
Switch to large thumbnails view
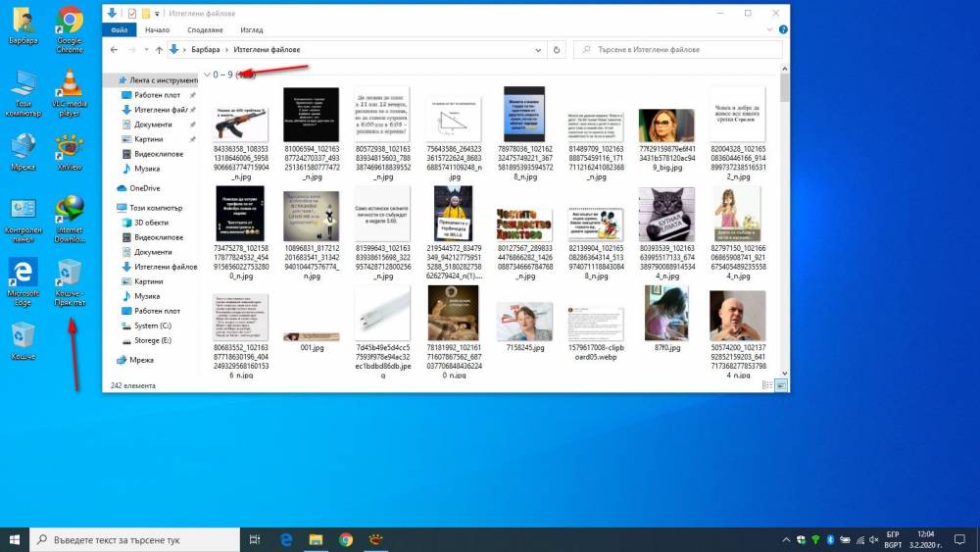click(781, 385)
